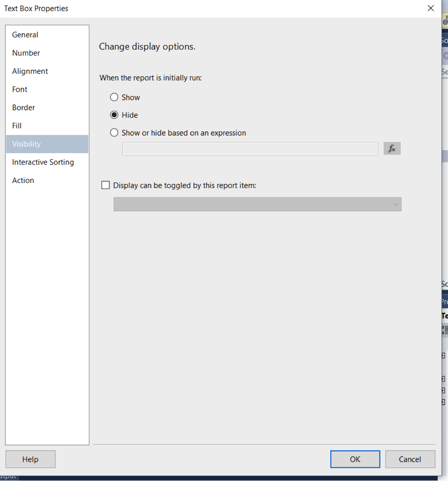Open Help for this dialog
The width and height of the screenshot is (448, 481).
tap(30, 459)
